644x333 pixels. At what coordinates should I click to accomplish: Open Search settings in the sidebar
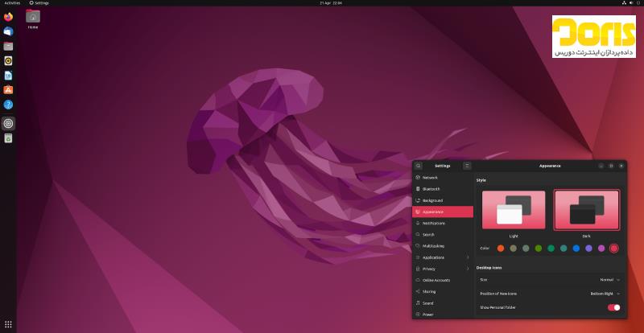tap(443, 234)
